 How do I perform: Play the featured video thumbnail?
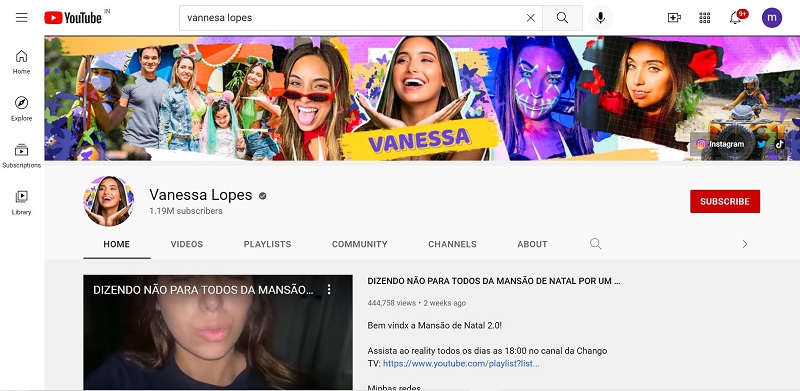tap(218, 332)
